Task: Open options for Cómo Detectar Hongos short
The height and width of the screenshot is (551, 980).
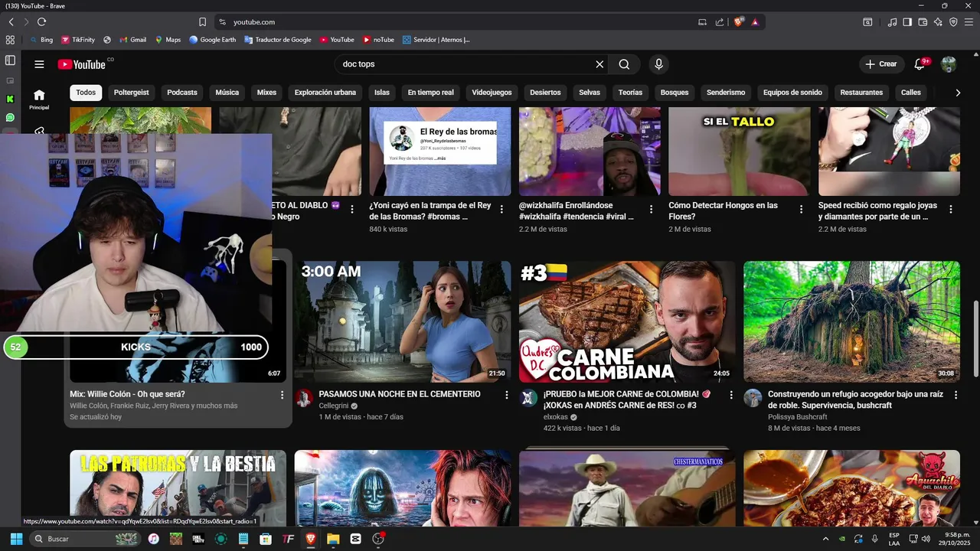Action: [x=802, y=209]
